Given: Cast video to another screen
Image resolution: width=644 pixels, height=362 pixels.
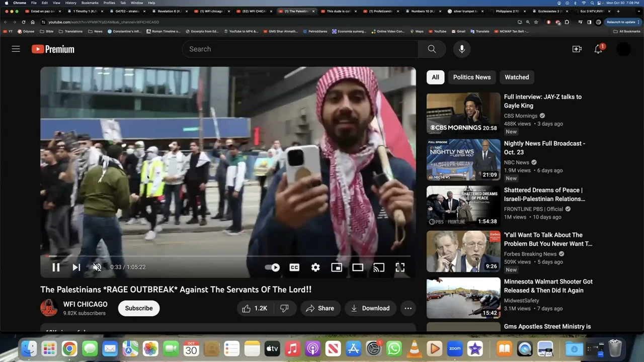Looking at the screenshot, I should 379,267.
